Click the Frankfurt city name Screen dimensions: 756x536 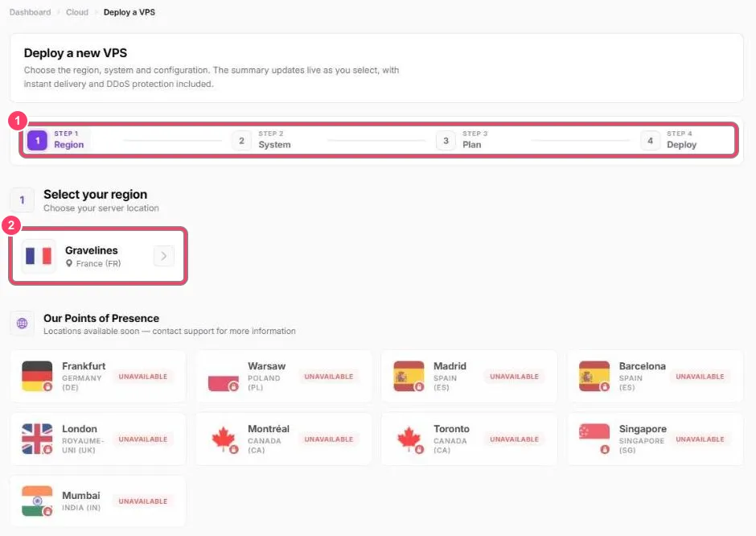(84, 365)
